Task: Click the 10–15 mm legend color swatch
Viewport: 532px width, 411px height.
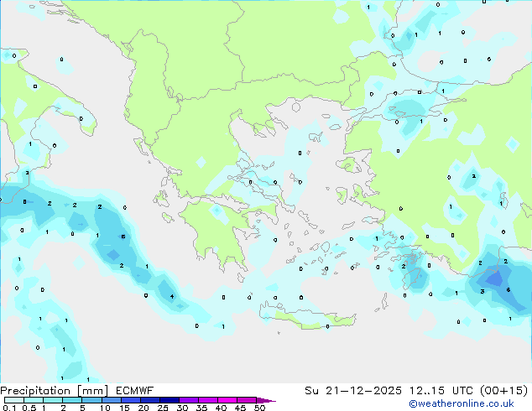Action: pyautogui.click(x=111, y=400)
